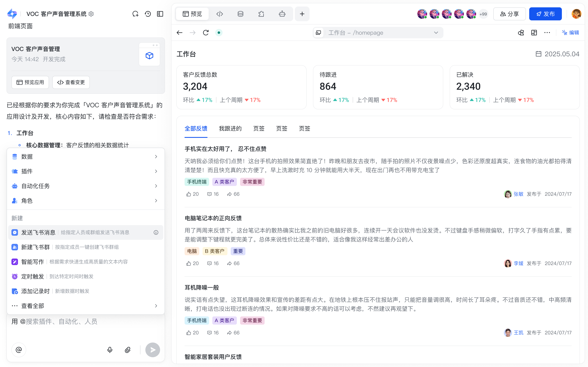Toggle the edit mode button
Screen dimensions: 588x367
click(x=570, y=33)
